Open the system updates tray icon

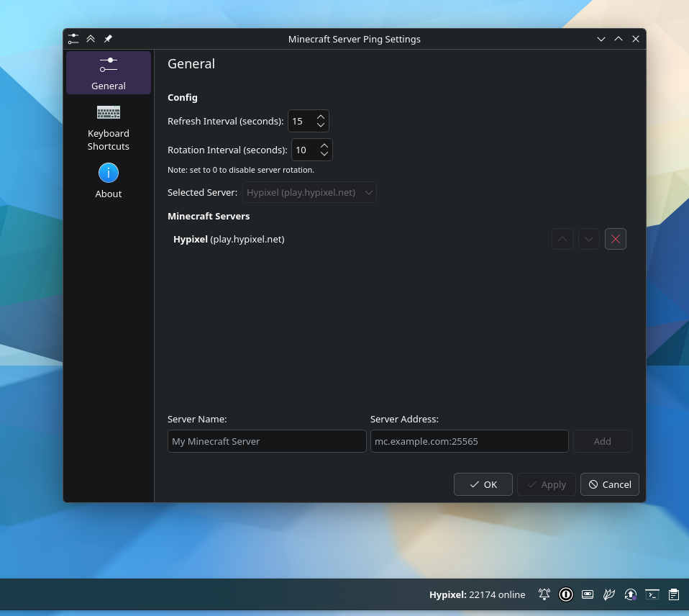coord(631,595)
